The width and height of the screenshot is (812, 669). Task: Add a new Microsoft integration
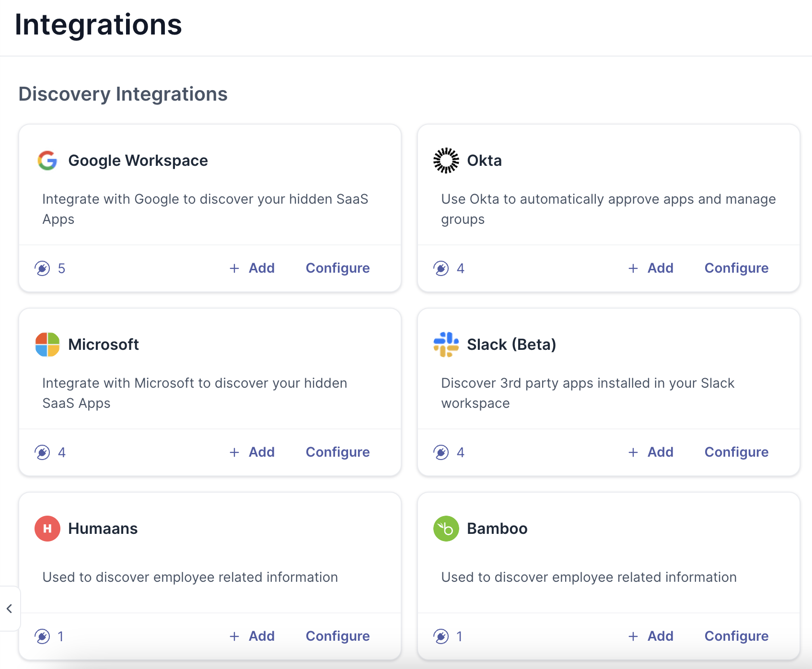[252, 452]
